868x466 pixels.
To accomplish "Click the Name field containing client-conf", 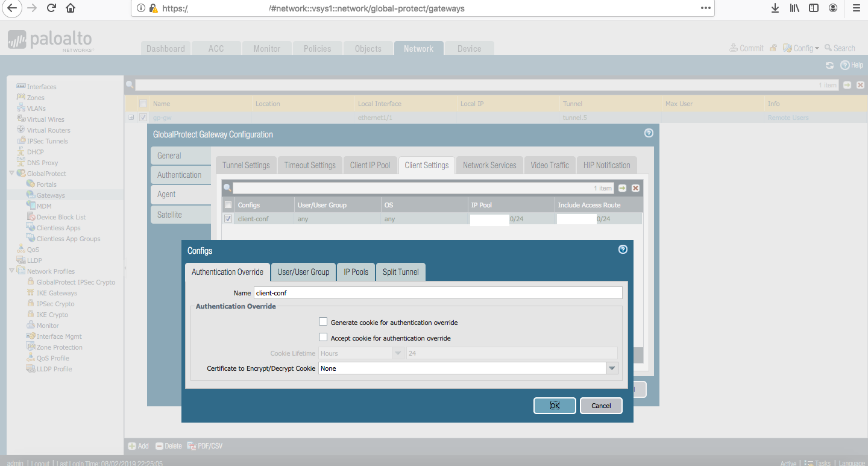I will 438,292.
